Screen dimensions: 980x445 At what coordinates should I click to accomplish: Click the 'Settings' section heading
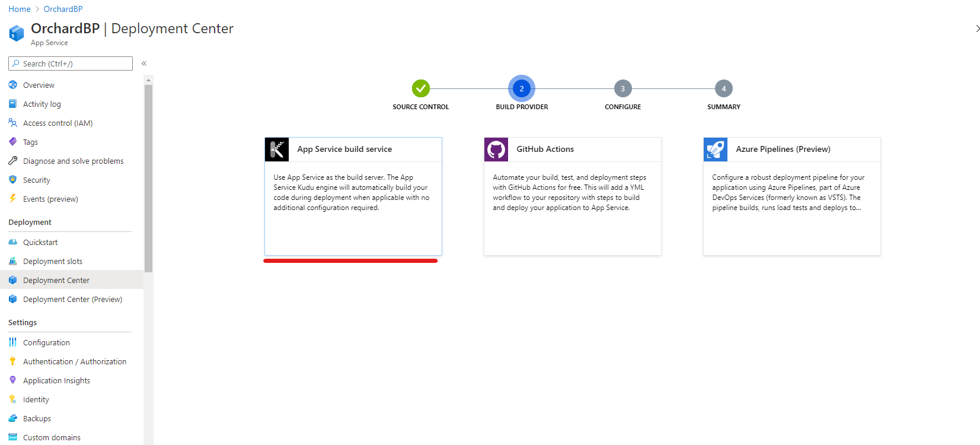[x=23, y=322]
